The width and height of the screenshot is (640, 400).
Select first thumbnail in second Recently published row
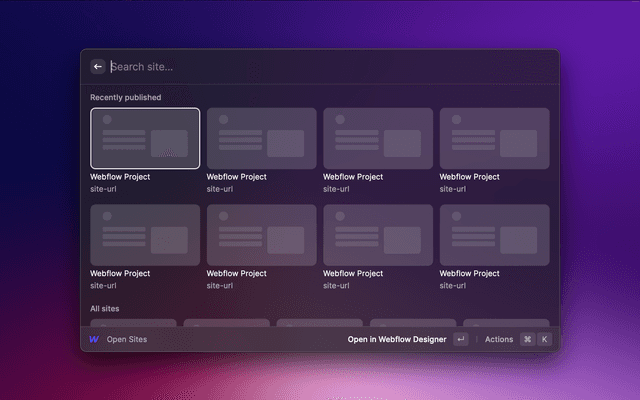[145, 235]
